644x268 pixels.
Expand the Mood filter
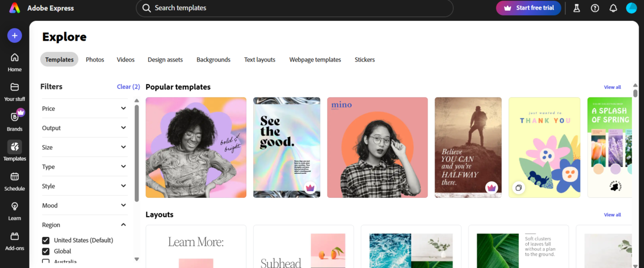click(85, 205)
